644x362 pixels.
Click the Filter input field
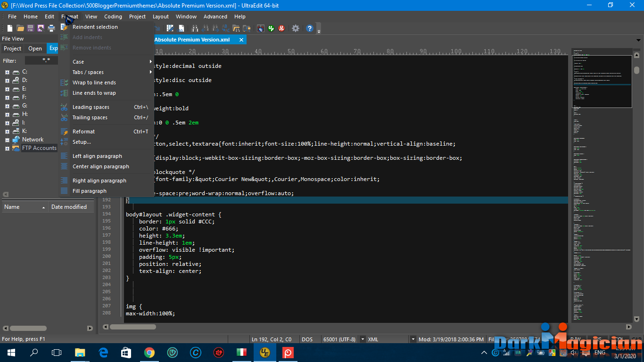point(41,61)
